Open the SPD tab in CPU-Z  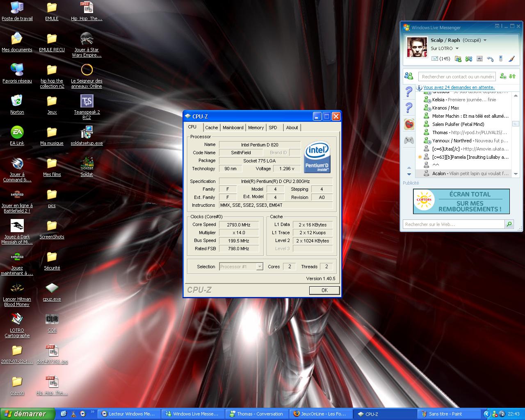pos(273,128)
